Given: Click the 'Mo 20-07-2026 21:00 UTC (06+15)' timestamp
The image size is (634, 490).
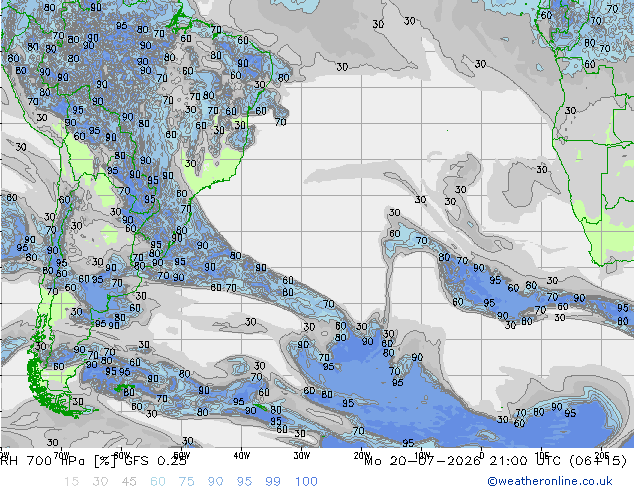Looking at the screenshot, I should (496, 461).
